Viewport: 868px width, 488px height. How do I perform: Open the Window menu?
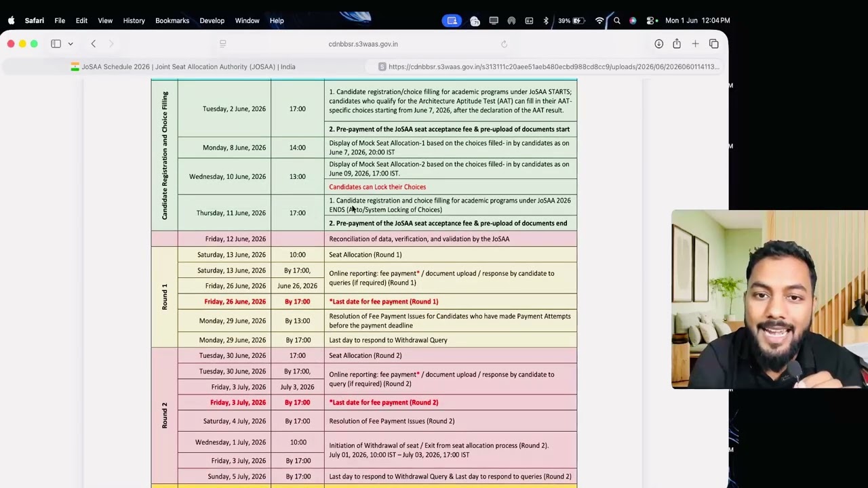click(248, 20)
